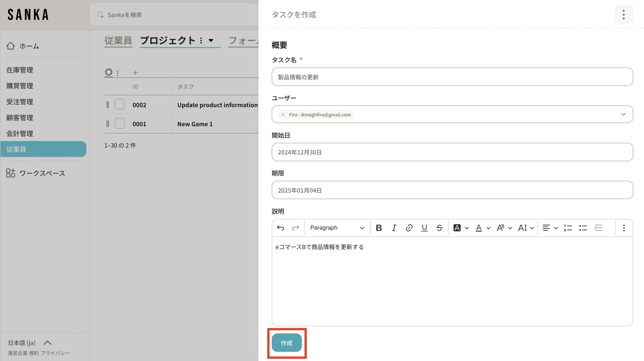This screenshot has height=361, width=644.
Task: Open 在庫管理 in the sidebar
Action: tap(20, 70)
